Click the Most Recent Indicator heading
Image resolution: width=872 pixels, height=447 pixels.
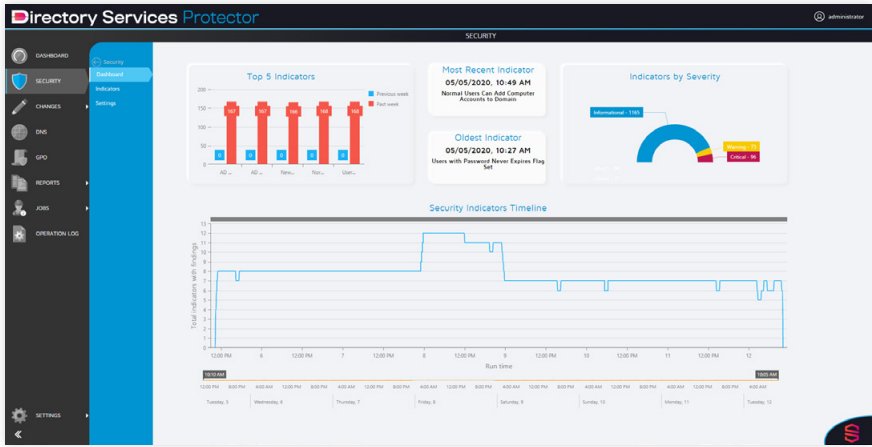[488, 70]
